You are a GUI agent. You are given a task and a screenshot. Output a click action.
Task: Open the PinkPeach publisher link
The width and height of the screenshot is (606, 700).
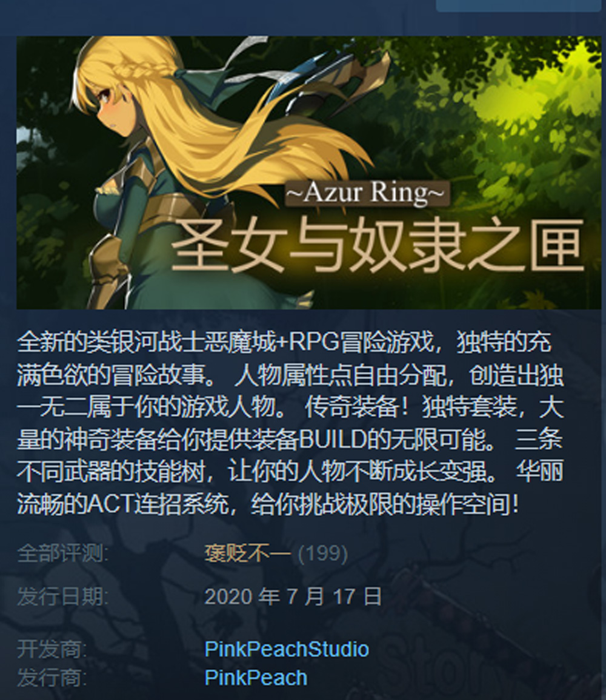[256, 677]
